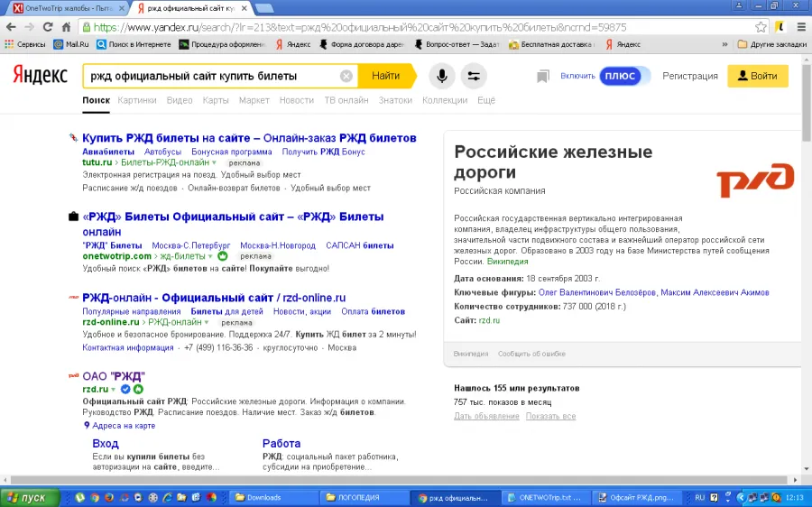Click the Регистрация link
This screenshot has height=507, width=812.
(690, 76)
